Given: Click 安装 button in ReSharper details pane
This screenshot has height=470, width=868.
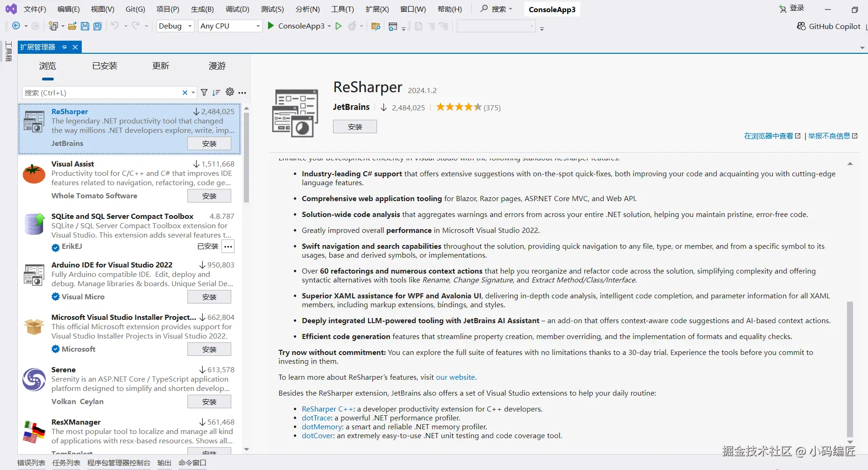Looking at the screenshot, I should click(x=355, y=127).
